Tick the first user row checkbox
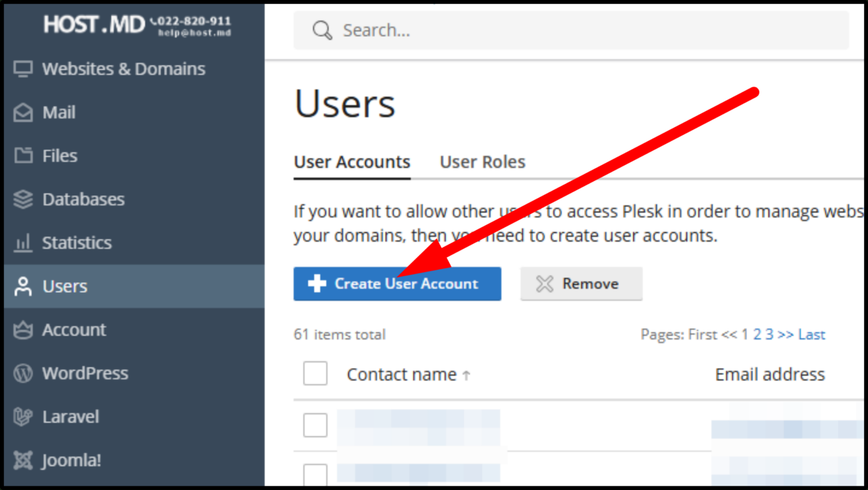 pyautogui.click(x=315, y=425)
